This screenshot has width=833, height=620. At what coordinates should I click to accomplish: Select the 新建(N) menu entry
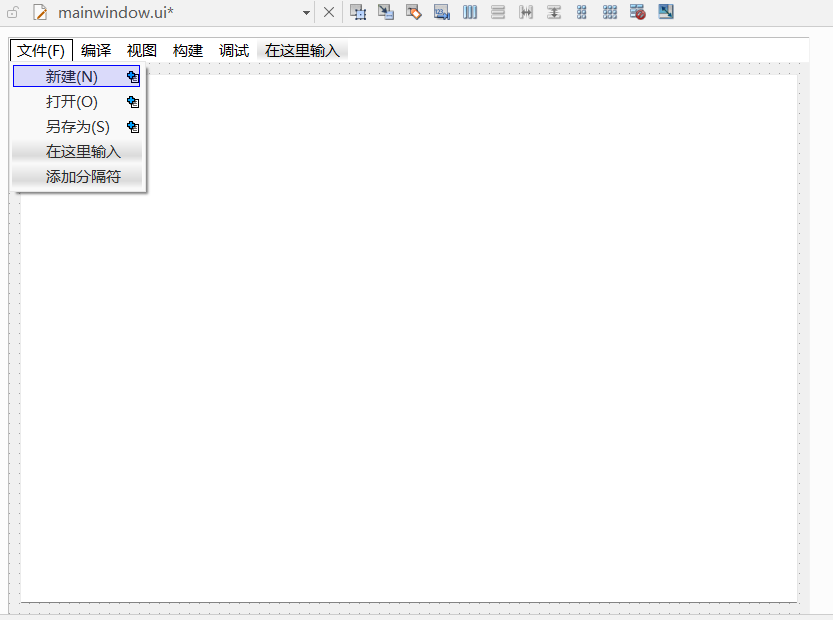76,77
